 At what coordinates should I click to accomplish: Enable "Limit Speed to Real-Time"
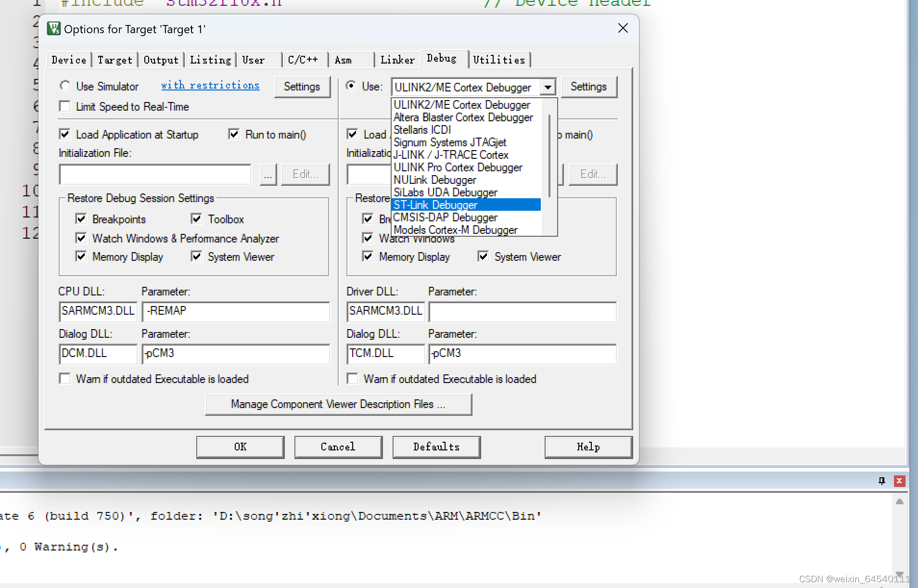[65, 106]
